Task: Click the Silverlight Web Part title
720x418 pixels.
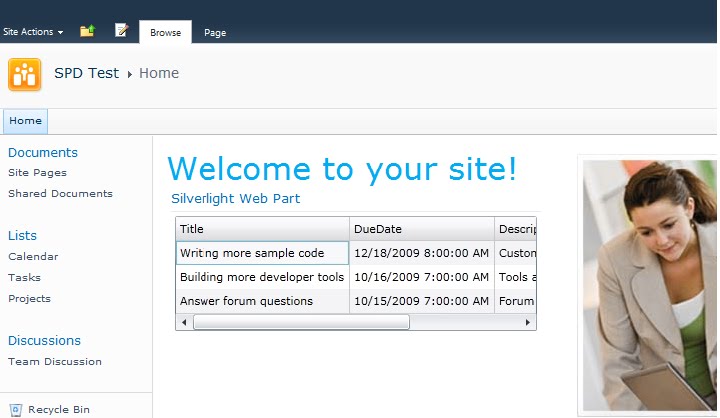Action: click(x=236, y=198)
